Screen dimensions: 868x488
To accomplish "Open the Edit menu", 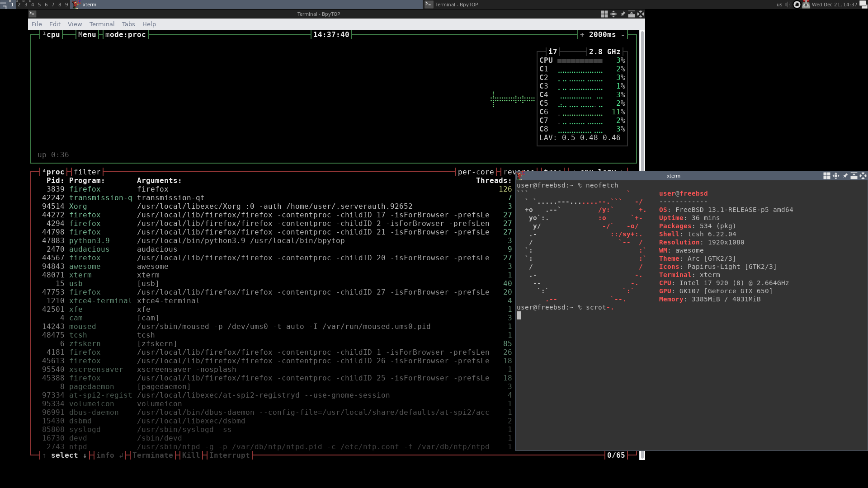I will (x=55, y=24).
